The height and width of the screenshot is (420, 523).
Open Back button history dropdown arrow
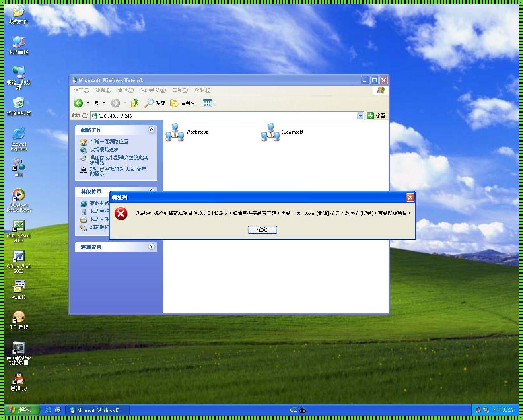pos(104,103)
